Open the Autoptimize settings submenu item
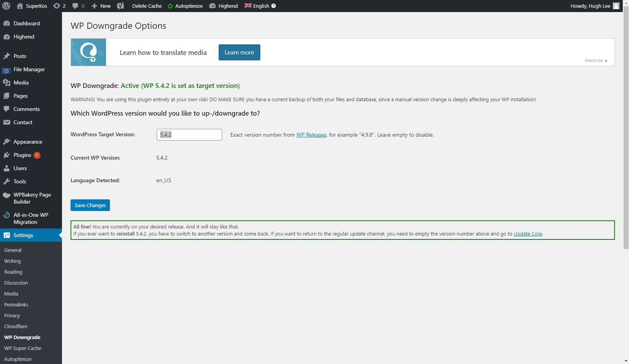Image resolution: width=629 pixels, height=364 pixels. coord(18,359)
